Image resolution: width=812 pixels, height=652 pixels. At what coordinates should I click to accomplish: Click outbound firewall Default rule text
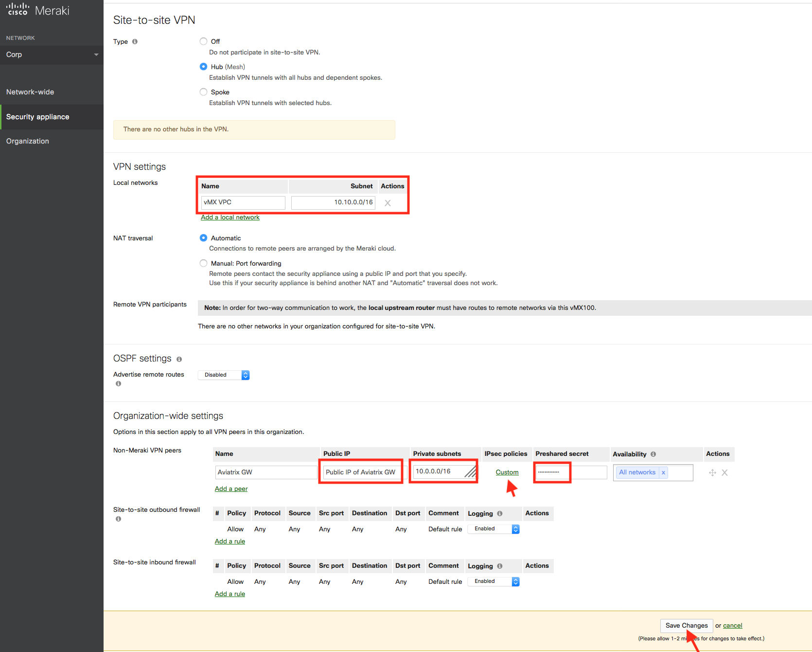point(445,529)
